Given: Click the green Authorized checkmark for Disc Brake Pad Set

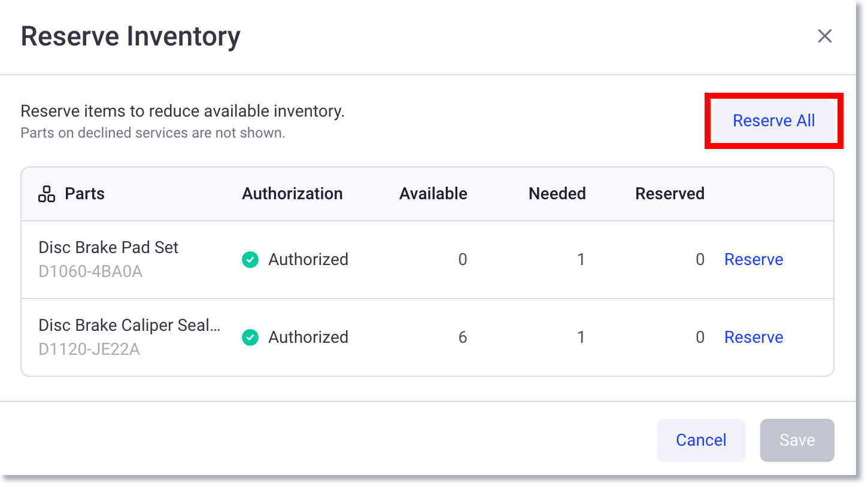Looking at the screenshot, I should (250, 260).
